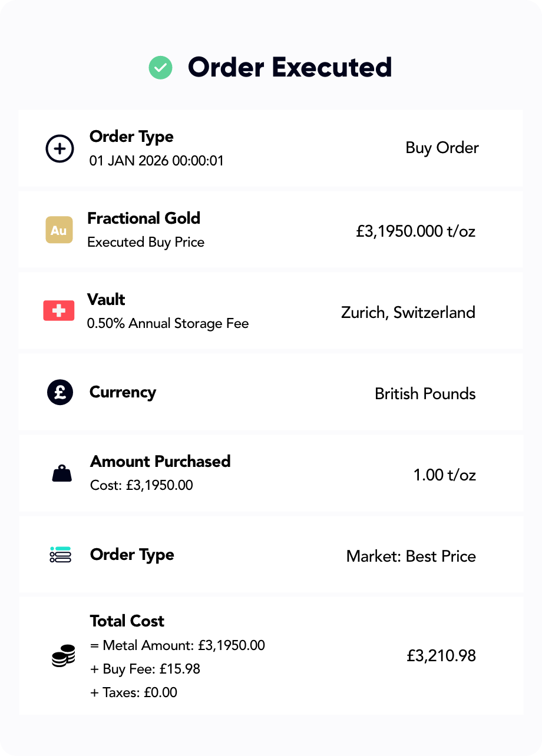Click the list icon beside Market order type
Screen dimensions: 542x756
pos(60,555)
